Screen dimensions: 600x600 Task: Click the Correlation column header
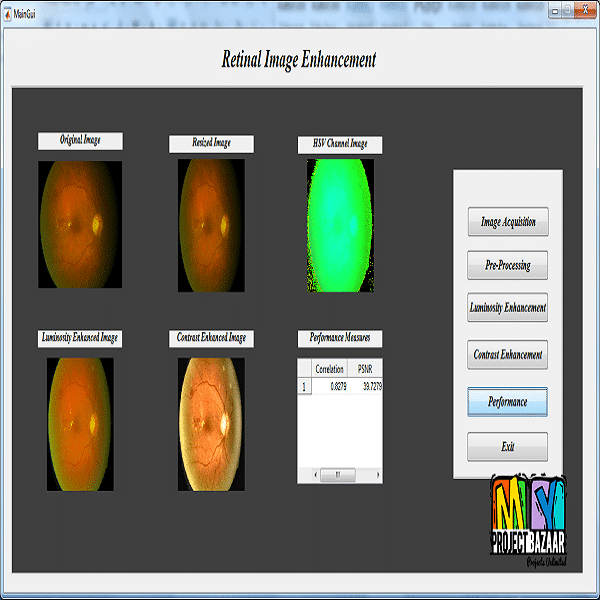(329, 369)
